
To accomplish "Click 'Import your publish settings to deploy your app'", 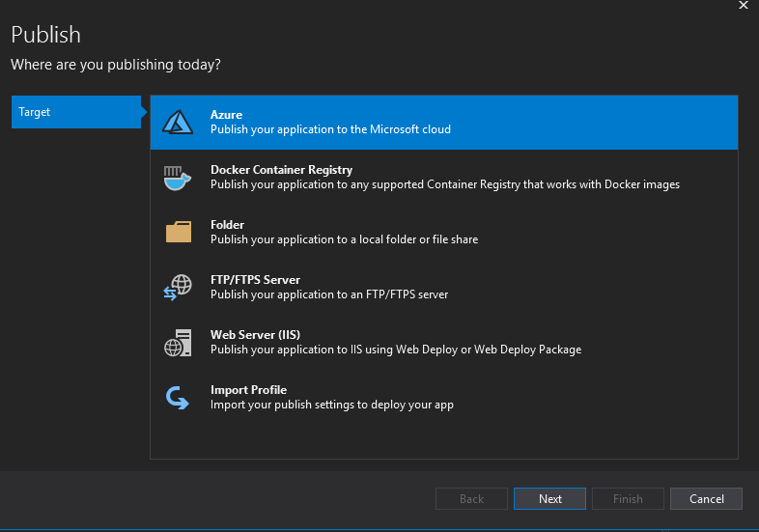I will [332, 405].
